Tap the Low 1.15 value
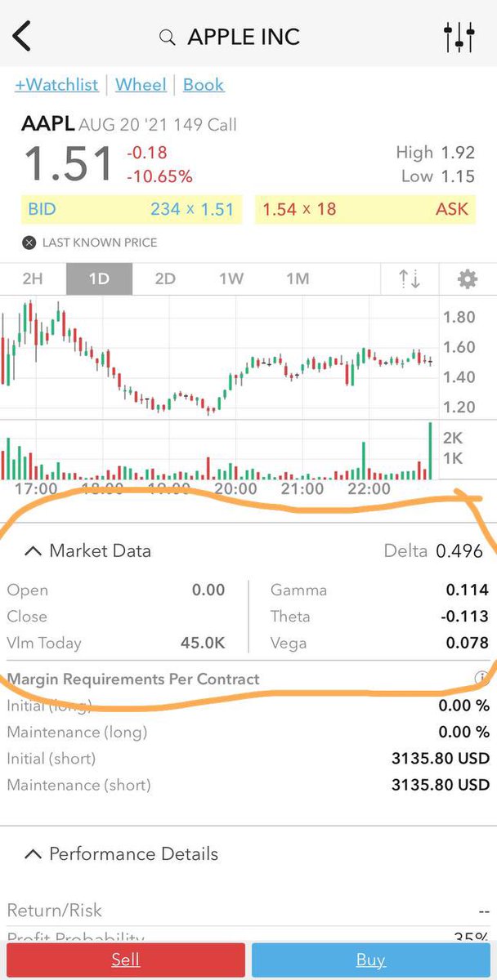This screenshot has width=497, height=980. pyautogui.click(x=458, y=177)
